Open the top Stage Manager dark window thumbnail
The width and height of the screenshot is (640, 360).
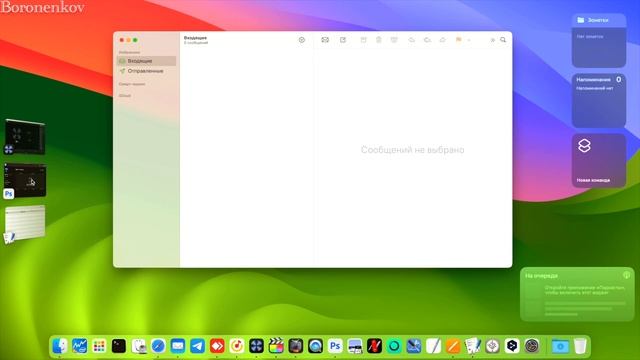click(x=25, y=137)
